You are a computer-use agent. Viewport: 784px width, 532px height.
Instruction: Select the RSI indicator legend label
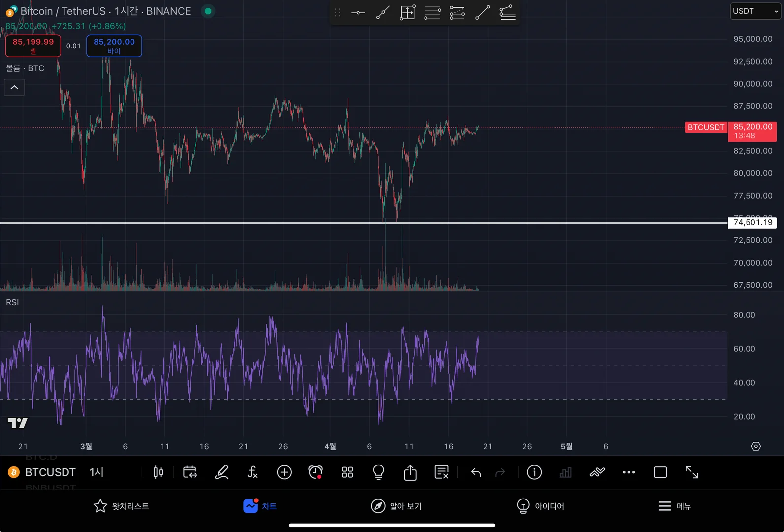tap(12, 302)
